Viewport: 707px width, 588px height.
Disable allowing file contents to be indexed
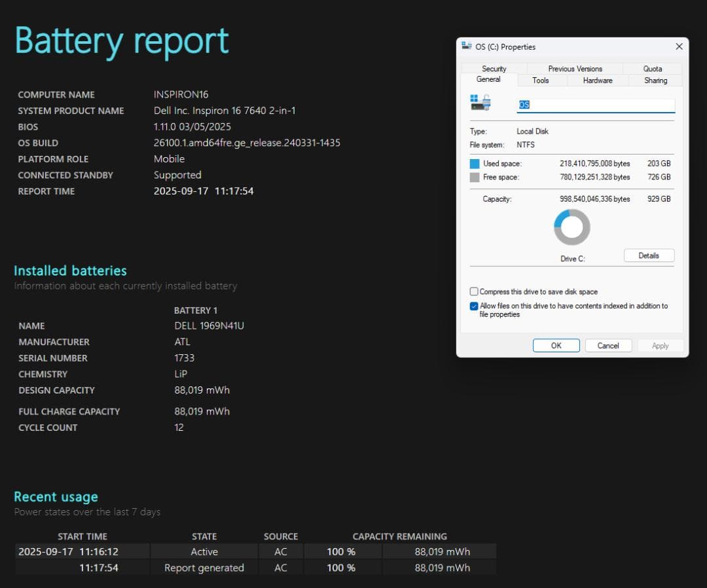click(x=474, y=306)
